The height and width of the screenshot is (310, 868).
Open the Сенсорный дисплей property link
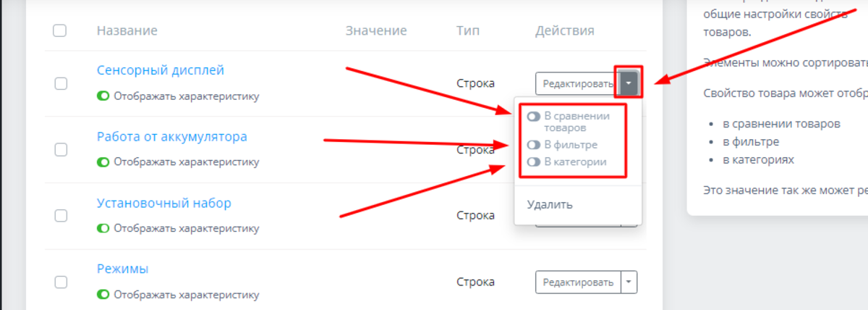click(x=161, y=70)
